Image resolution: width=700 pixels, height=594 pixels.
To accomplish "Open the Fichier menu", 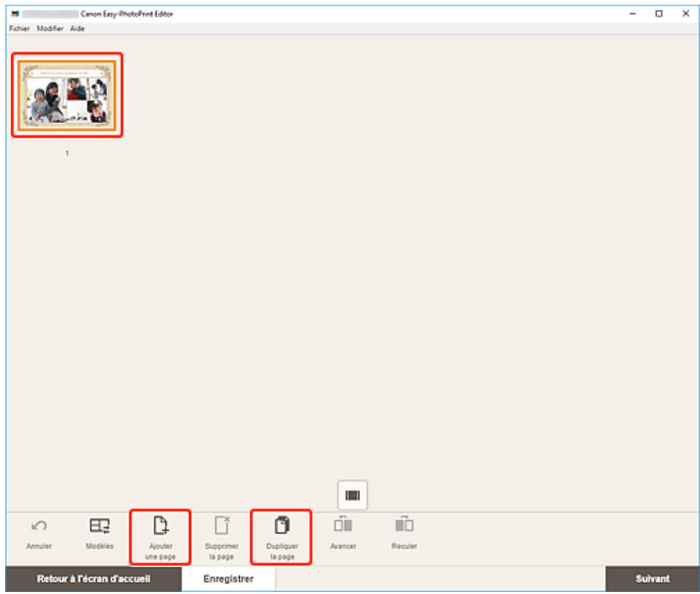I will pos(19,29).
